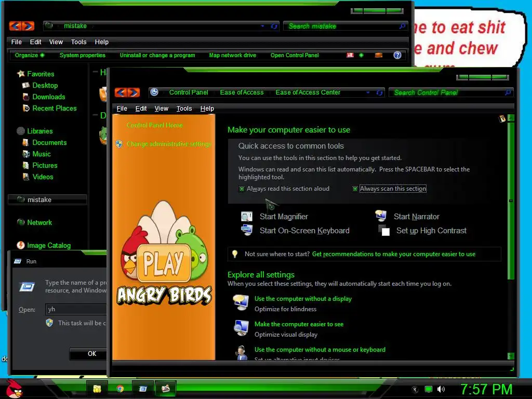Refresh the mistake window address bar
This screenshot has height=399, width=532.
[x=274, y=26]
